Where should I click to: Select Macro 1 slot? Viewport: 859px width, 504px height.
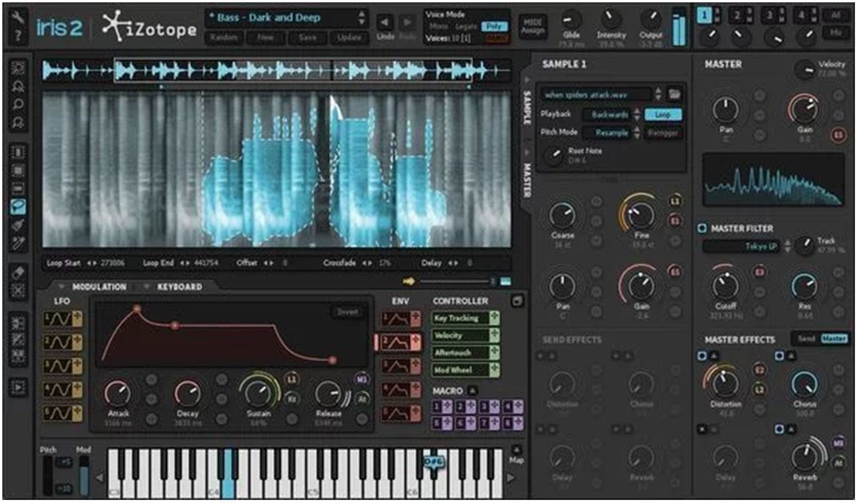[442, 407]
